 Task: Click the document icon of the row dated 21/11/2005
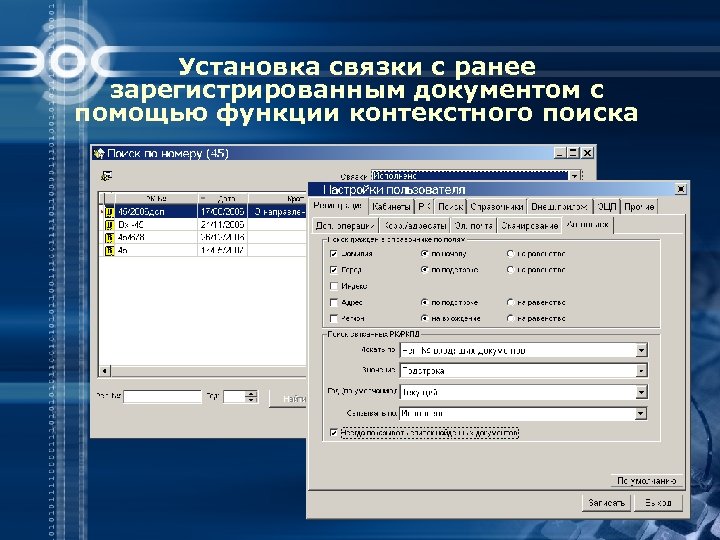click(x=109, y=225)
